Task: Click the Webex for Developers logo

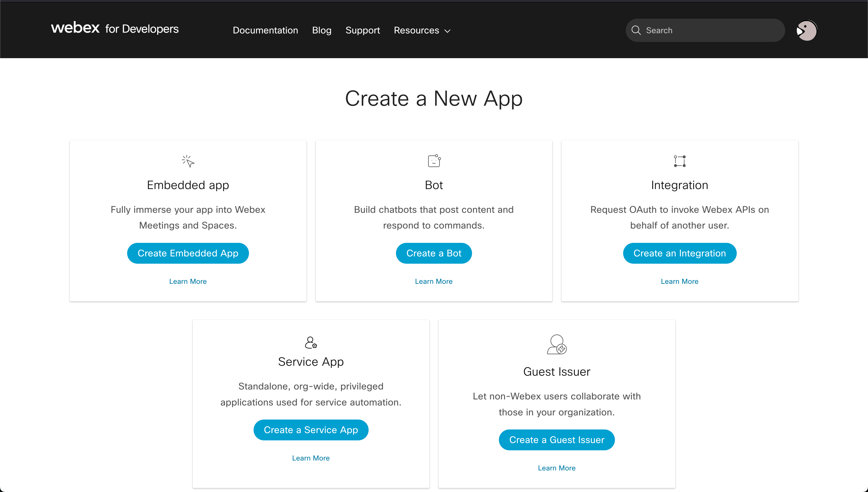Action: point(115,28)
